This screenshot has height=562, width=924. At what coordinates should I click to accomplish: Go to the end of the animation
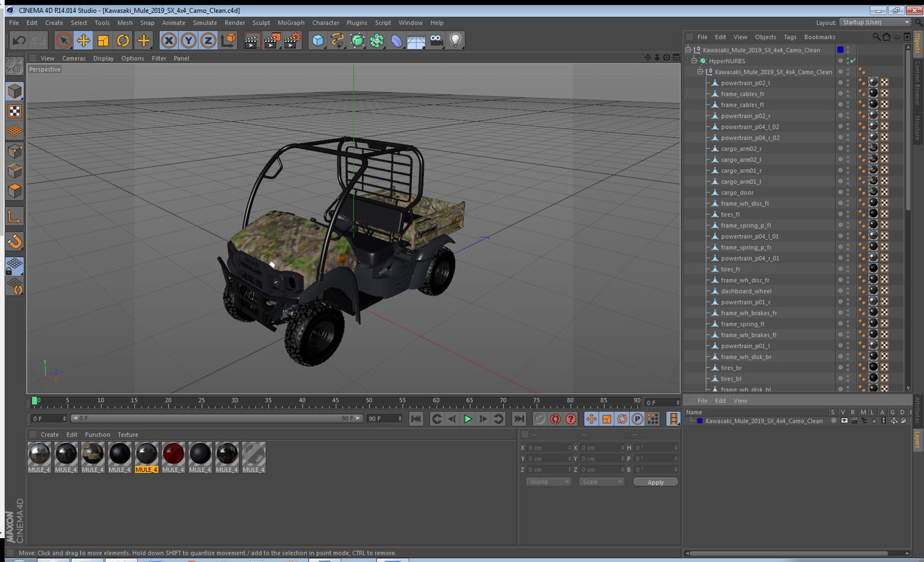click(x=519, y=419)
